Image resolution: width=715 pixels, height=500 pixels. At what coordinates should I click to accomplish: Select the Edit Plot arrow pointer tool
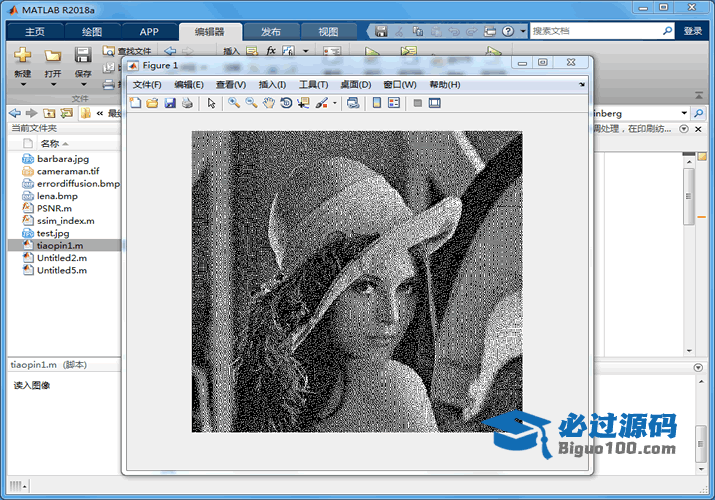[x=211, y=103]
